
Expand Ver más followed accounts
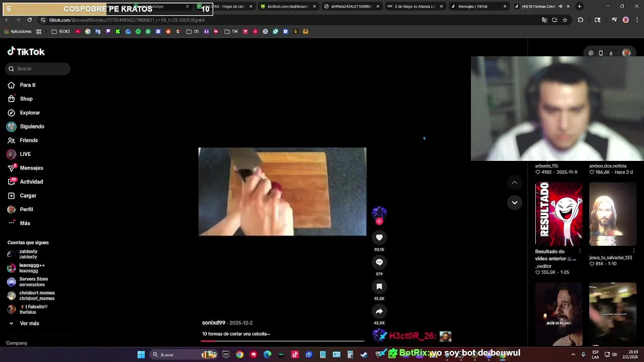[x=24, y=323]
